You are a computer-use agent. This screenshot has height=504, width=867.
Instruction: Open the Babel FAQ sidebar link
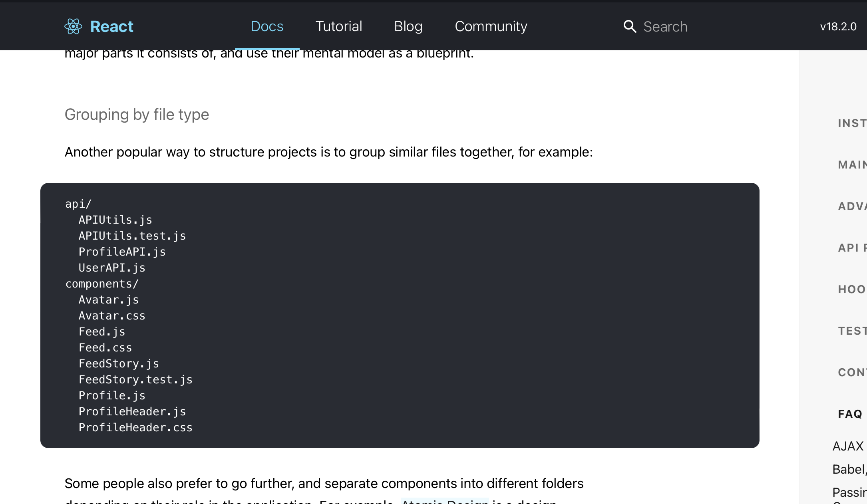[x=849, y=469]
